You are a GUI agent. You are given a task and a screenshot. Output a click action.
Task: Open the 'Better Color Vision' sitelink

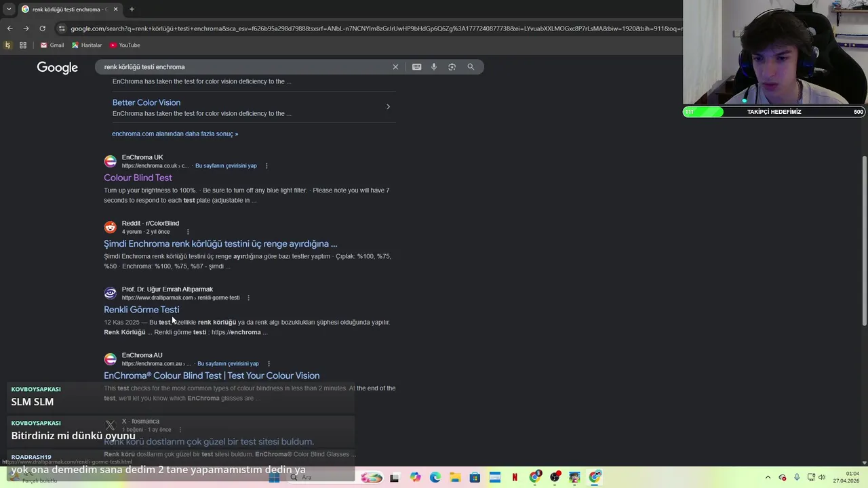click(146, 102)
